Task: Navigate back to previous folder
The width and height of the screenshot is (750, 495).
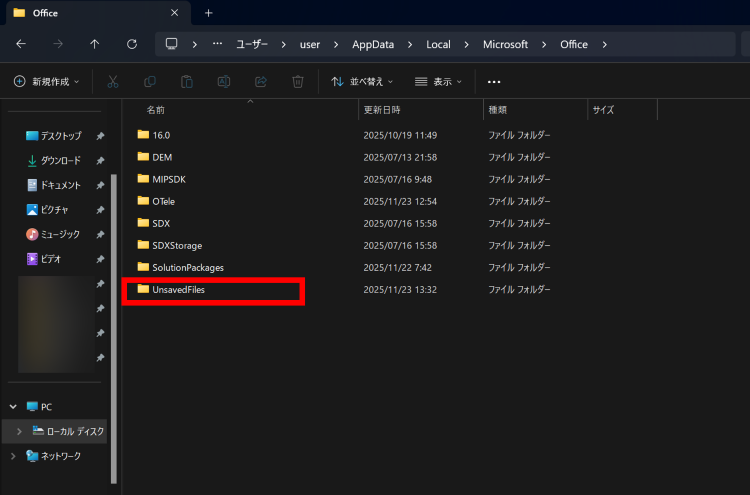Action: pos(21,44)
